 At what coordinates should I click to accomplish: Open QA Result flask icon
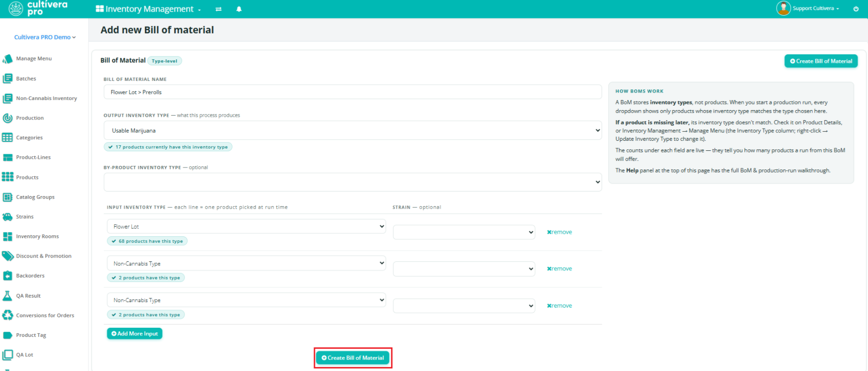pyautogui.click(x=8, y=296)
